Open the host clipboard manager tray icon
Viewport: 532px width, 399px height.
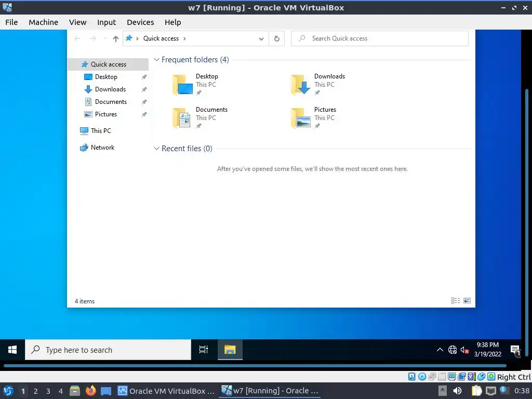[x=477, y=391]
